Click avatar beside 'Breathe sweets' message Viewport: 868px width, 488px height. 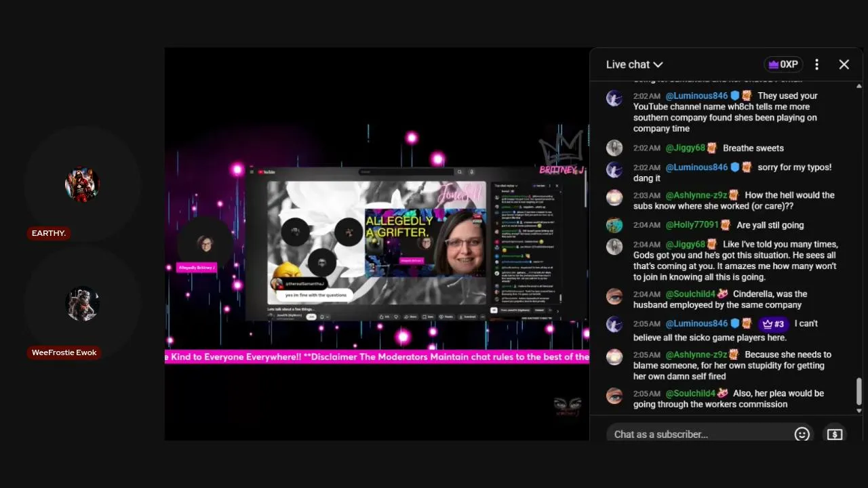(x=614, y=148)
